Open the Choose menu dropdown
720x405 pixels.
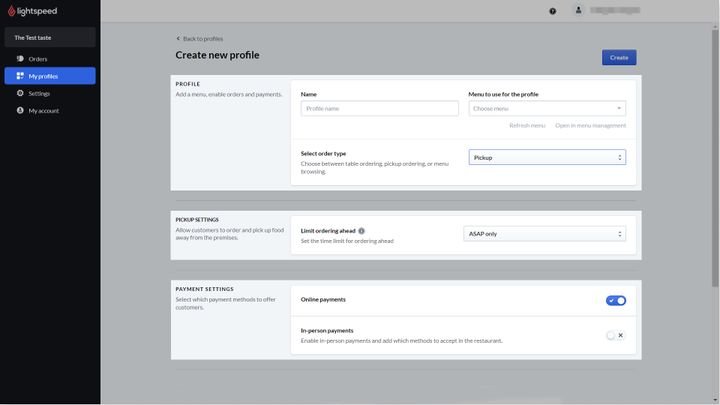coord(547,108)
